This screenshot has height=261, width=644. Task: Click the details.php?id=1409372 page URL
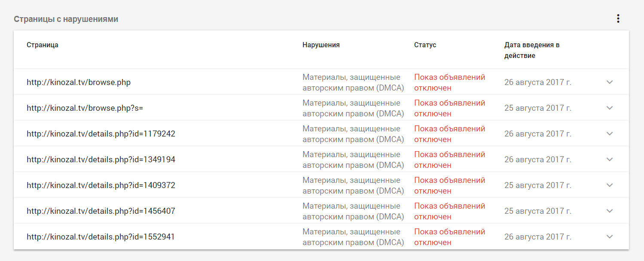click(101, 185)
